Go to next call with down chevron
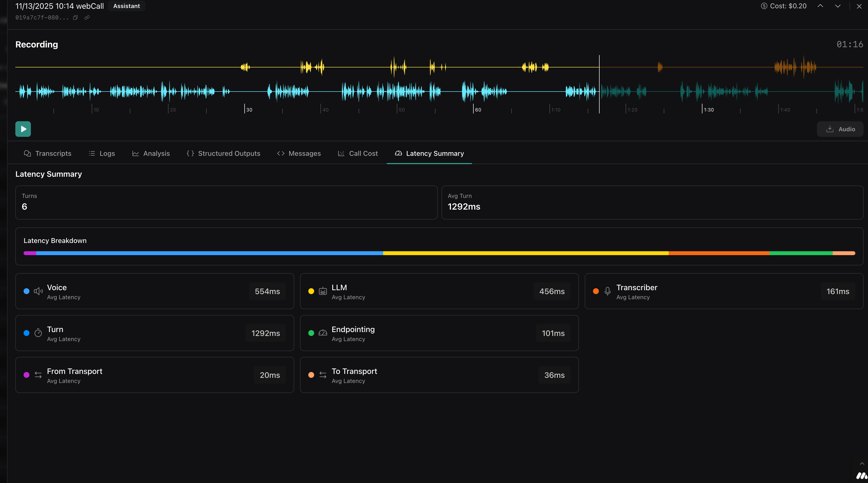The width and height of the screenshot is (868, 483). point(838,6)
